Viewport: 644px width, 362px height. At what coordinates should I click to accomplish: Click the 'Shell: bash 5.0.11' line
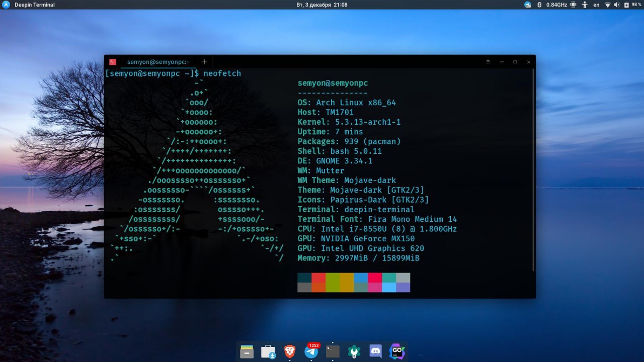(340, 151)
